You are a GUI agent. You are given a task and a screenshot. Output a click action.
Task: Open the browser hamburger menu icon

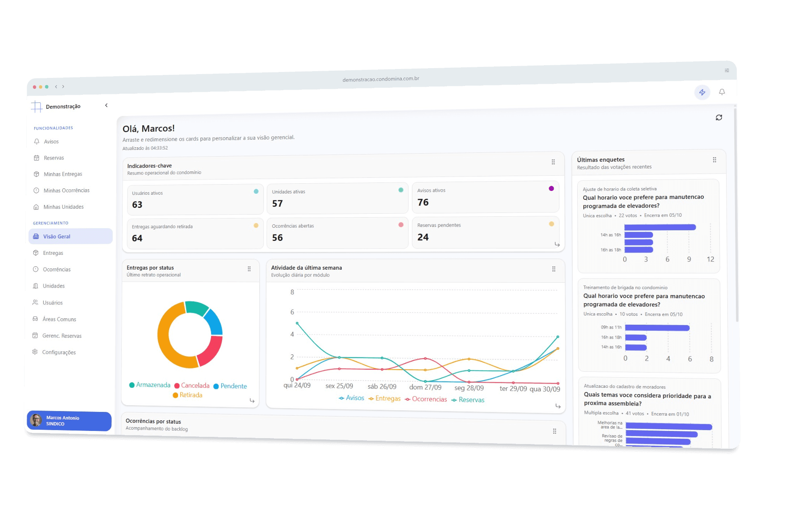727,70
